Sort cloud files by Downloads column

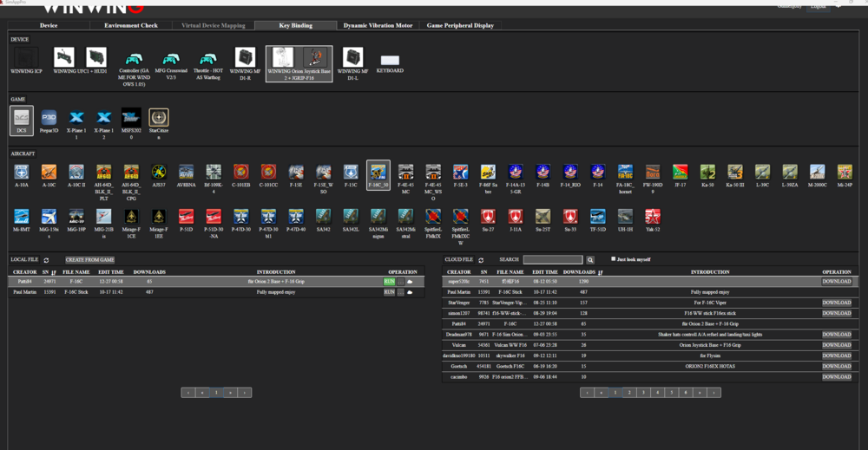click(579, 272)
